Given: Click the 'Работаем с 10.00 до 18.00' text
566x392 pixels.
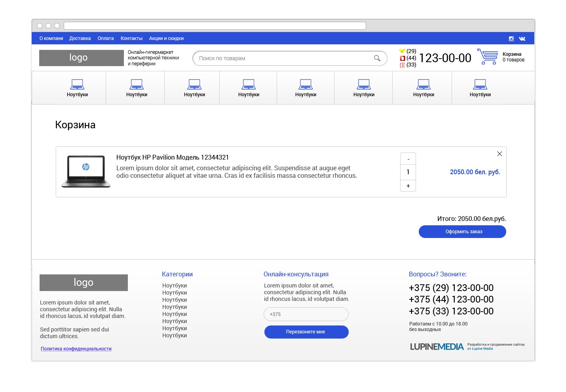Looking at the screenshot, I should point(438,324).
